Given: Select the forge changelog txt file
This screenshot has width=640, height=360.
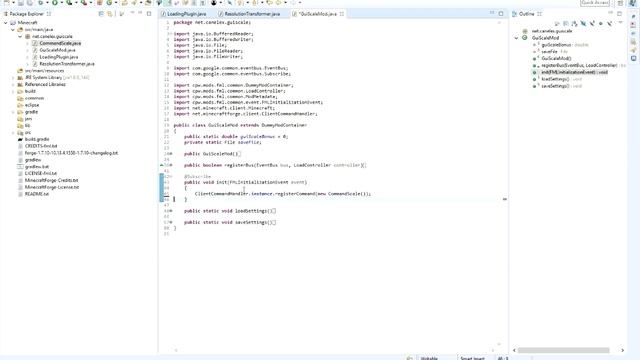Looking at the screenshot, I should tap(71, 153).
